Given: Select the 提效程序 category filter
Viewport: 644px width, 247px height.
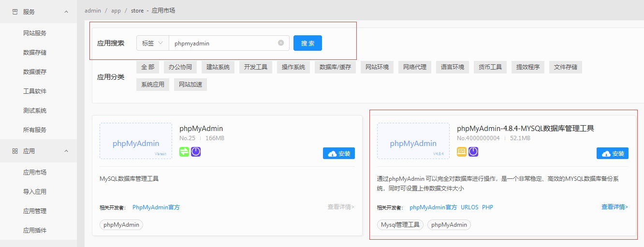Looking at the screenshot, I should (x=528, y=67).
